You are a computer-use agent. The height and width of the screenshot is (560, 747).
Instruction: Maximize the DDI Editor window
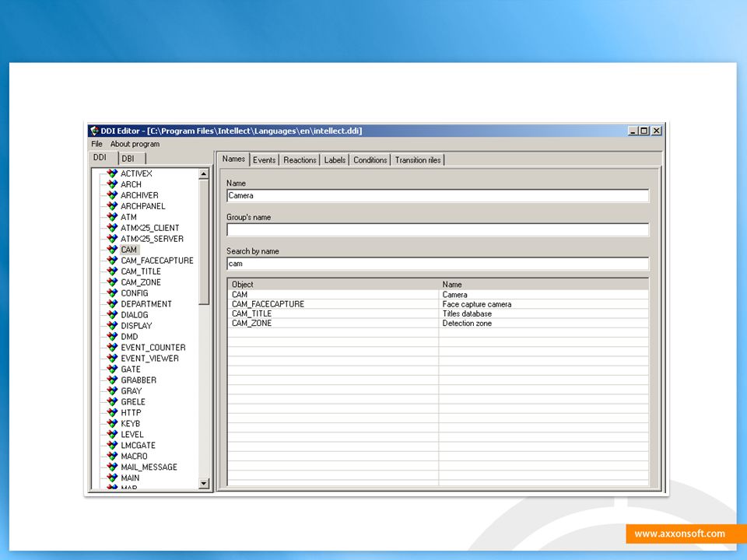coord(644,131)
